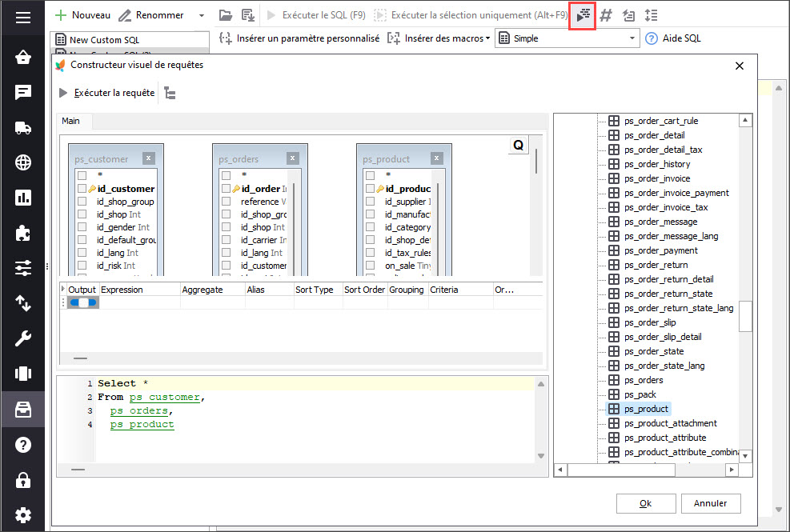Click Insérer un paramètre personnalisé

coord(299,38)
